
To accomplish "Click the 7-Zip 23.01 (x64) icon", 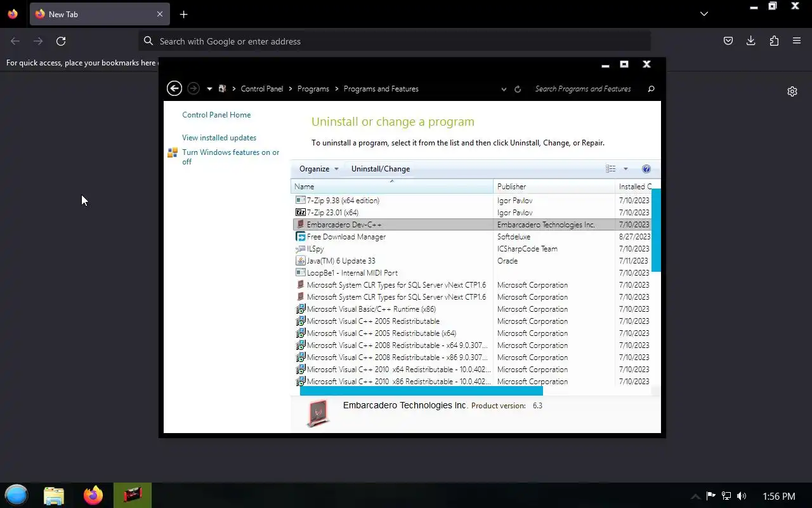I will (x=301, y=213).
